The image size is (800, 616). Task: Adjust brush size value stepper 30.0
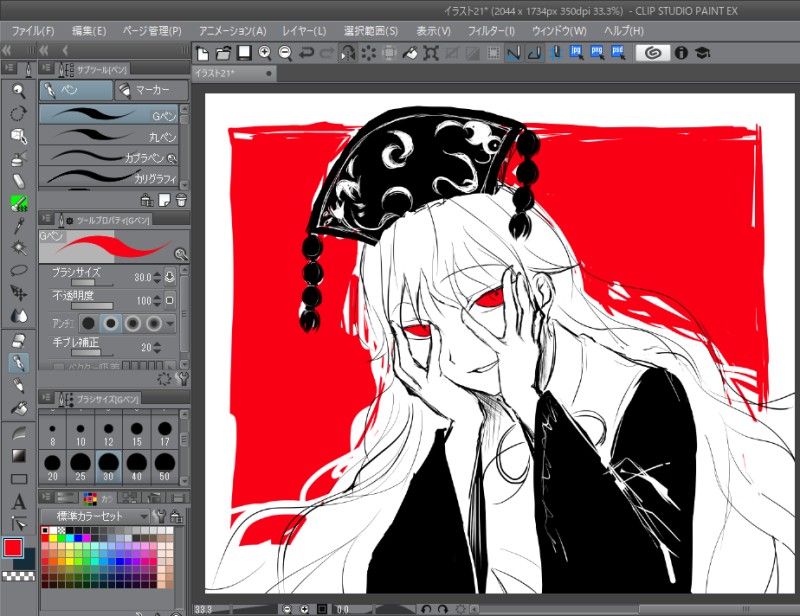pyautogui.click(x=157, y=277)
